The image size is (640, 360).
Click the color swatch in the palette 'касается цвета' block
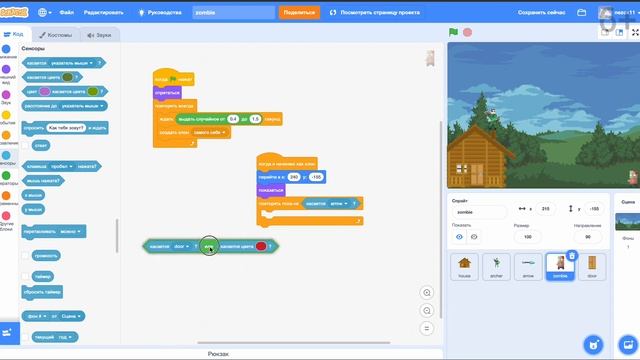(x=67, y=77)
